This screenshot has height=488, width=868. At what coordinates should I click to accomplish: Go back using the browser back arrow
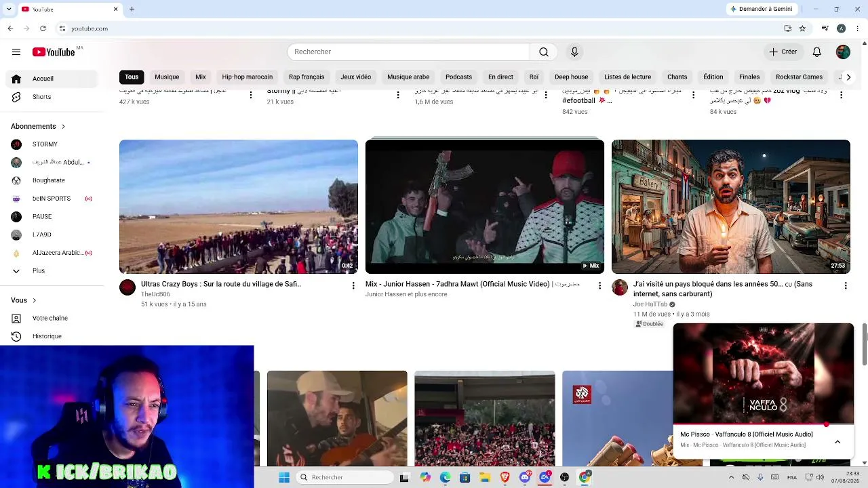[10, 28]
